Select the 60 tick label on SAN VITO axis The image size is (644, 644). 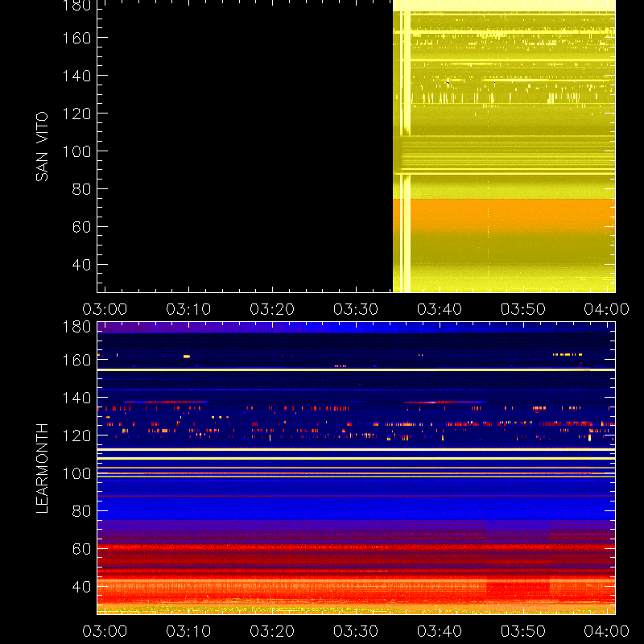(x=81, y=227)
